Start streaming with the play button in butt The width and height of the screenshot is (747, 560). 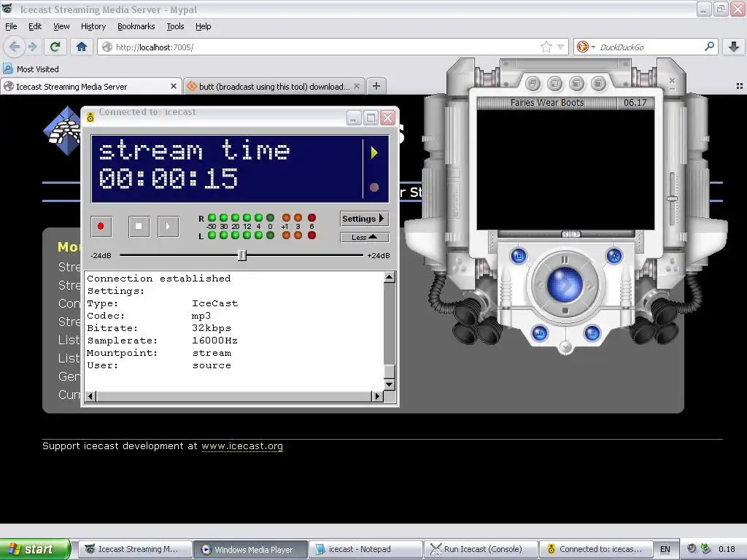click(168, 226)
